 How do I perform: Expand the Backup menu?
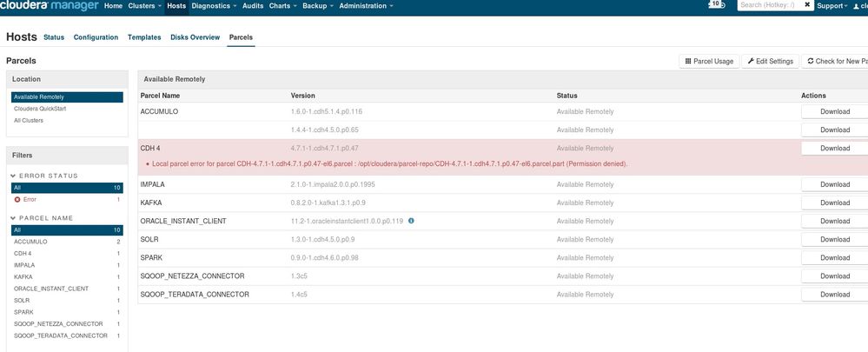pyautogui.click(x=318, y=5)
